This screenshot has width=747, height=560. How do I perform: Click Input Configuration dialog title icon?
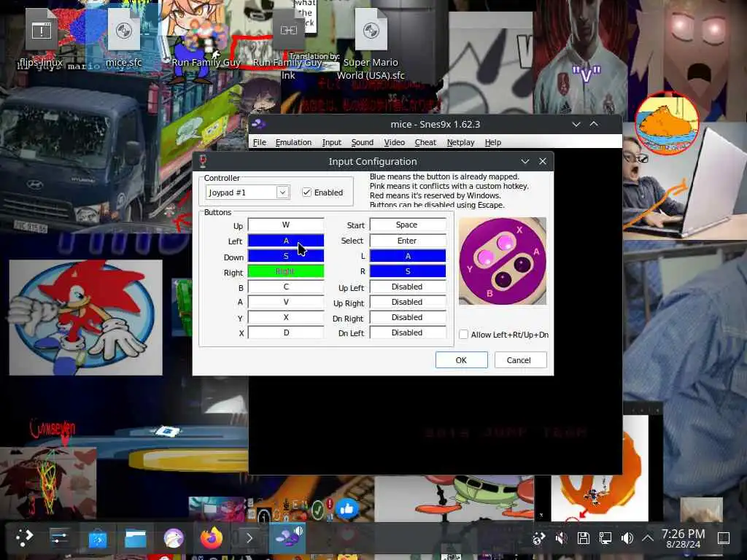(x=203, y=161)
